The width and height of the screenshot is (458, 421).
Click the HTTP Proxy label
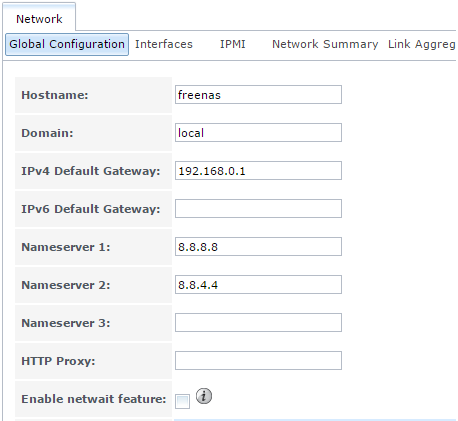click(58, 361)
